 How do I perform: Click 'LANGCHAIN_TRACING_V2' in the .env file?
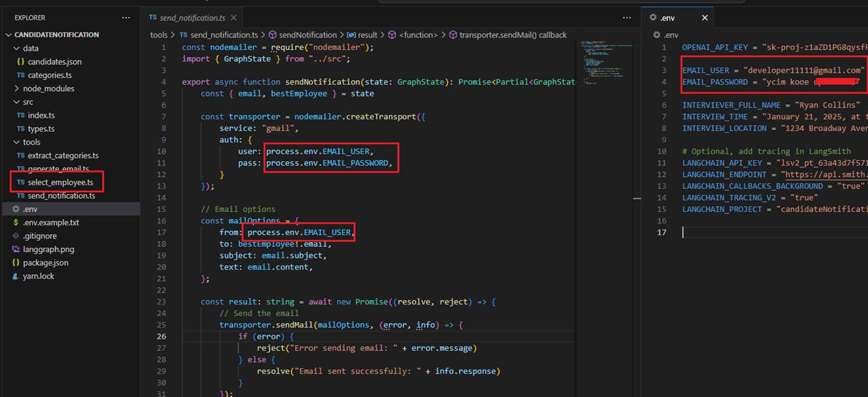click(728, 198)
